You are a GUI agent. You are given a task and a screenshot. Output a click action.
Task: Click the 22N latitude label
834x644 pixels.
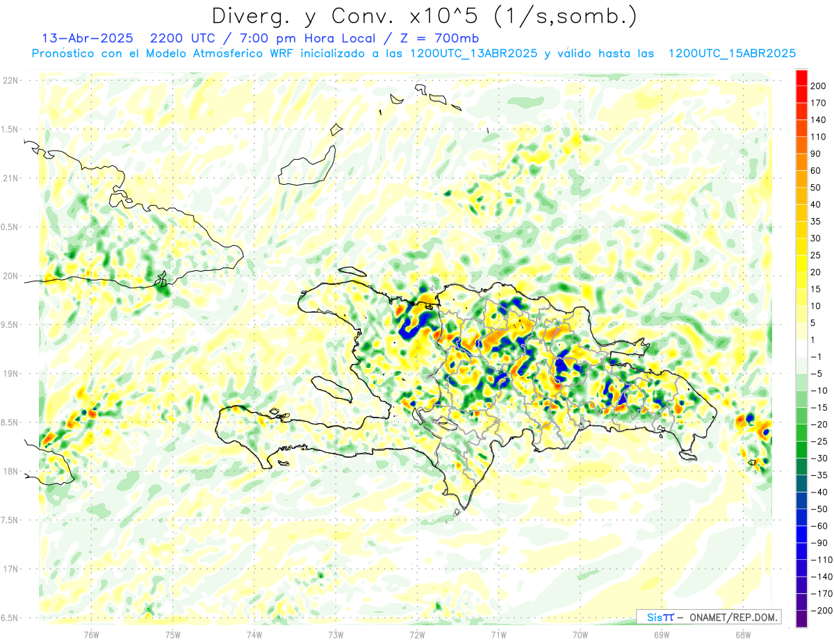pyautogui.click(x=10, y=81)
